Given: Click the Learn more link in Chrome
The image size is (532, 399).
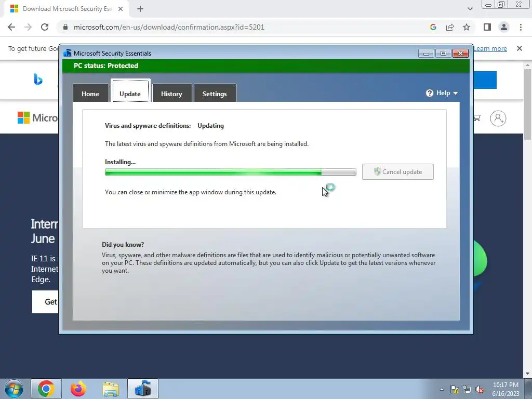Looking at the screenshot, I should click(490, 48).
